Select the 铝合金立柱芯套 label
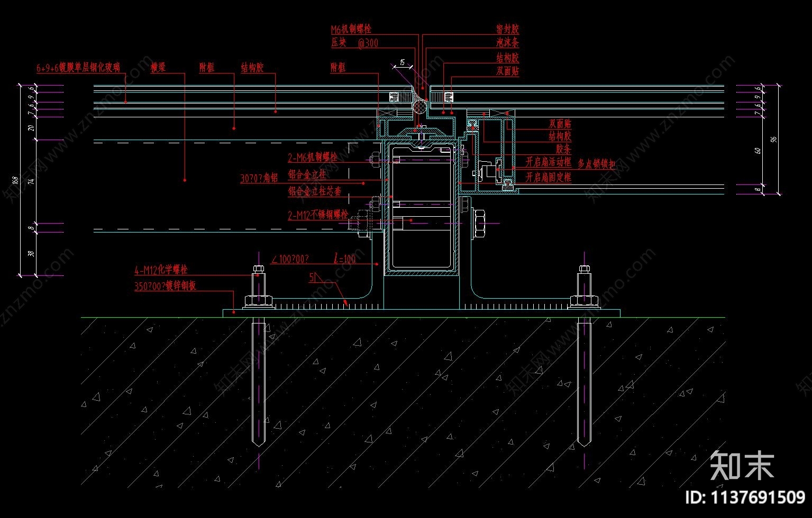Viewport: 812px width, 518px height. coord(315,191)
